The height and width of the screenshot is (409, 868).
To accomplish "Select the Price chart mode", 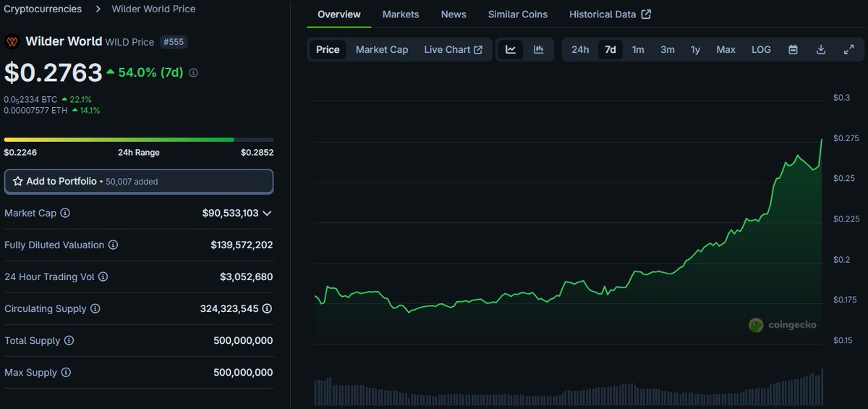I will click(328, 49).
